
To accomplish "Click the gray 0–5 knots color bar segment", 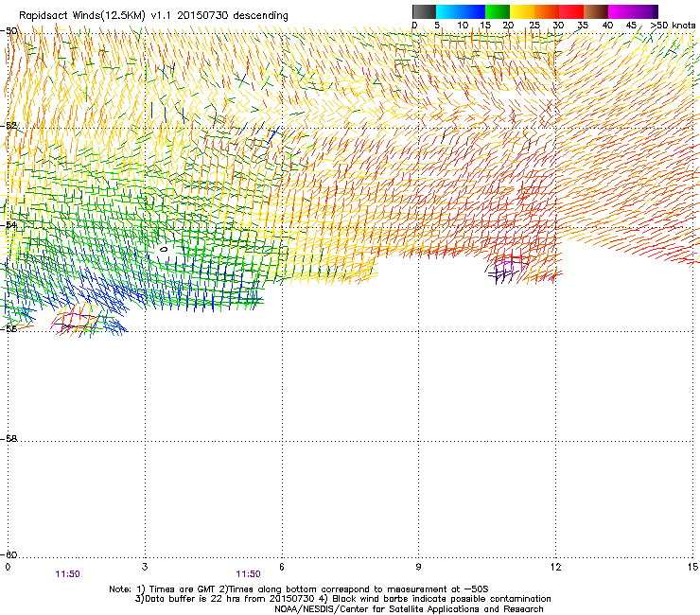I will pyautogui.click(x=424, y=11).
